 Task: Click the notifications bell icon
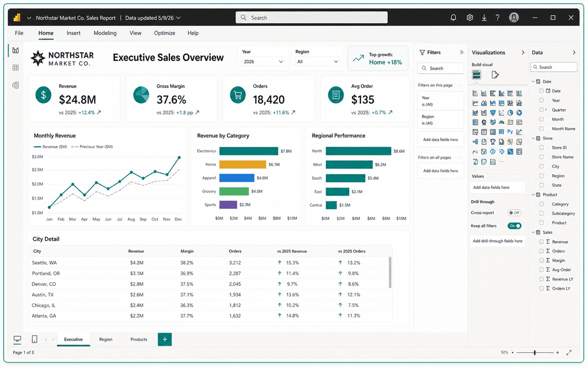[x=453, y=18]
